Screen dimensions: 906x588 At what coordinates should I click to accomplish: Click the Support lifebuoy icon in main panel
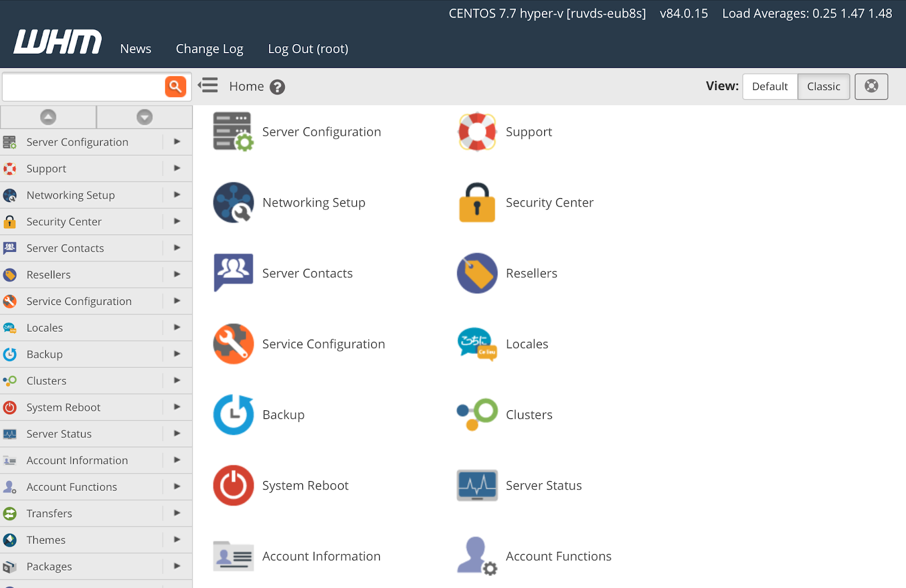pyautogui.click(x=477, y=132)
